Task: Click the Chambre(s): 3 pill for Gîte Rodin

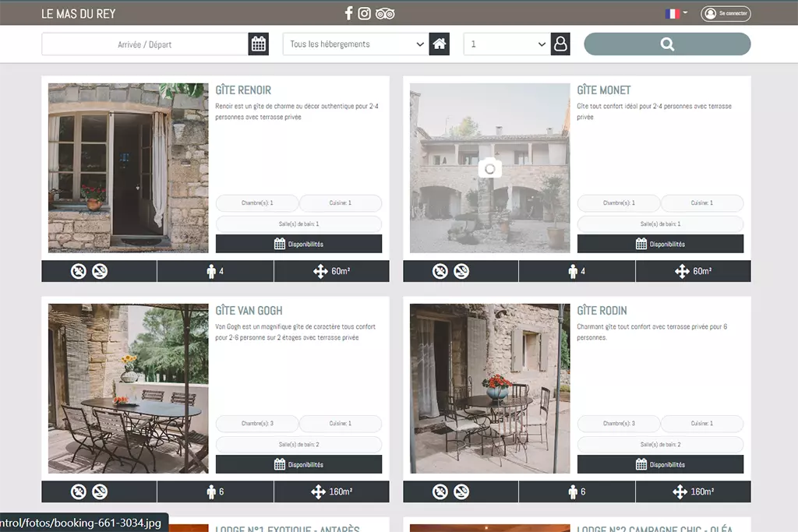Action: 619,424
